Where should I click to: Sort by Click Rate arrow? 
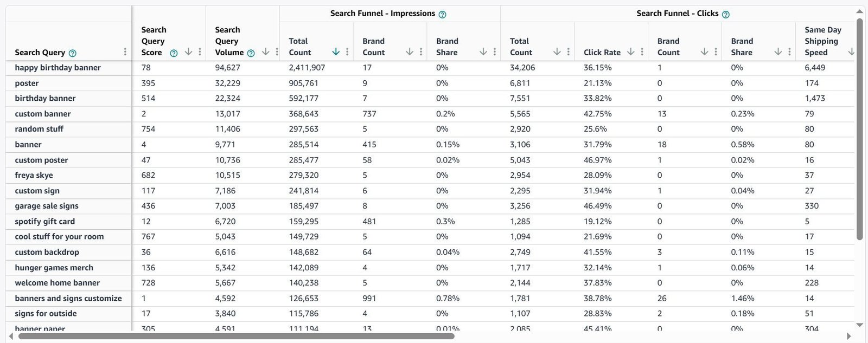630,52
